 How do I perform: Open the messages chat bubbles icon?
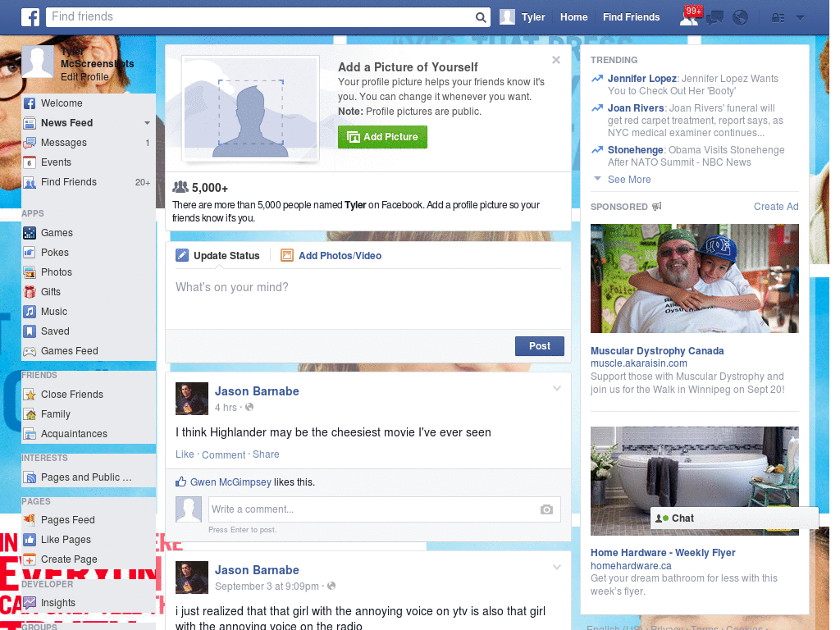[x=714, y=18]
